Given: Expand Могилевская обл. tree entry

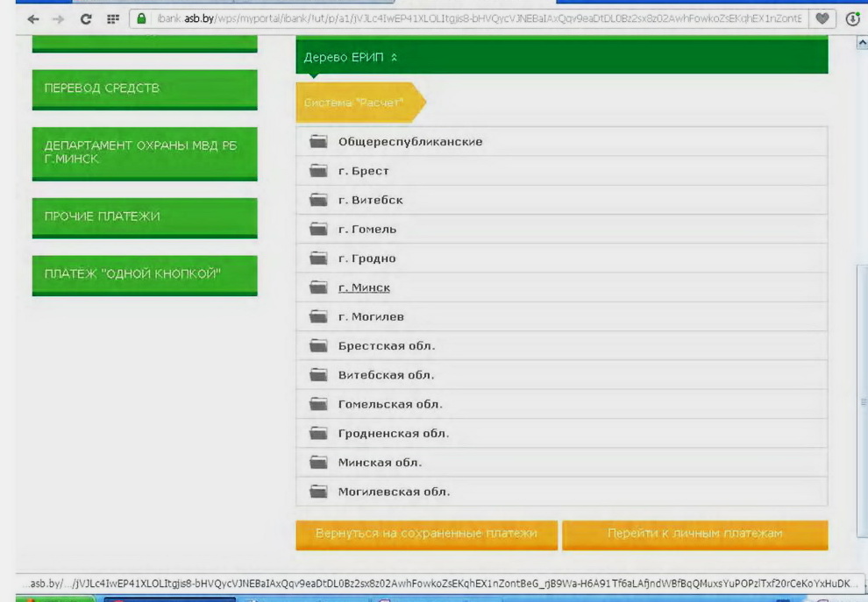Looking at the screenshot, I should [x=394, y=492].
